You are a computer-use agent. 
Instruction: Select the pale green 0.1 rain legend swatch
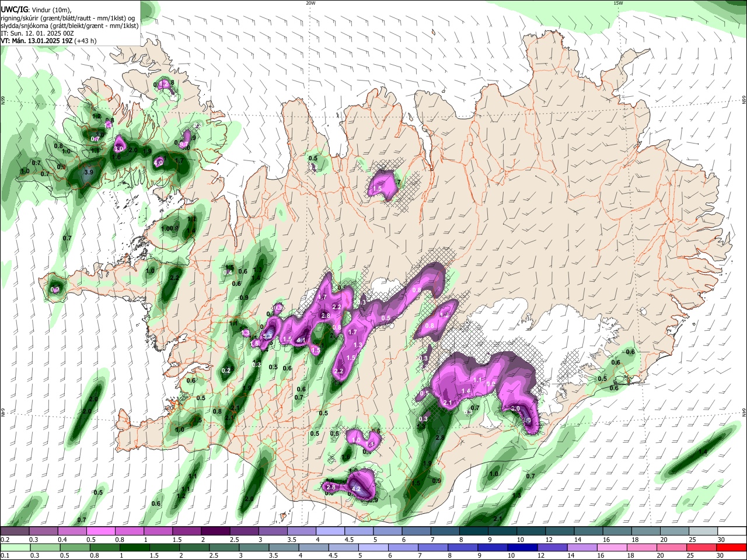point(15,547)
